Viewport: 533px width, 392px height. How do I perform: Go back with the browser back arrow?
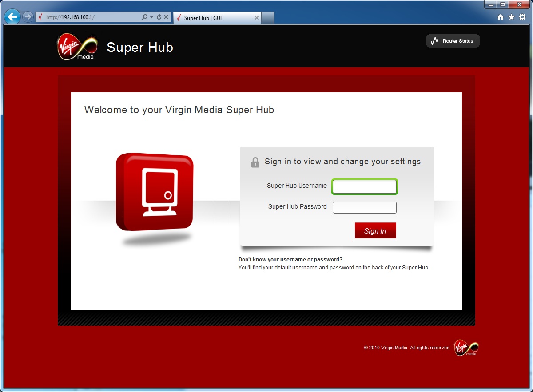(x=12, y=17)
